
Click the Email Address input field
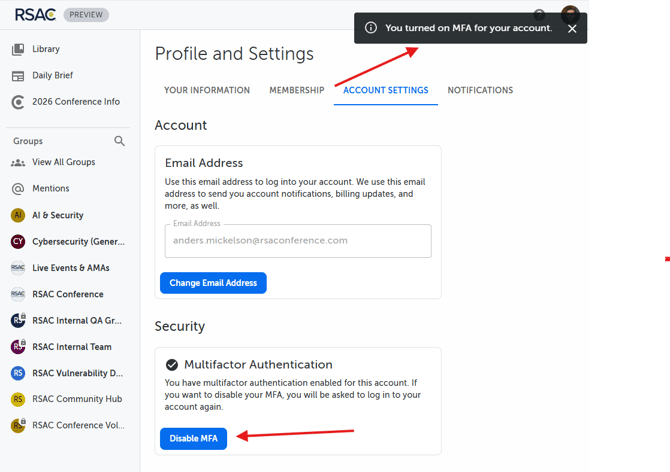point(298,241)
